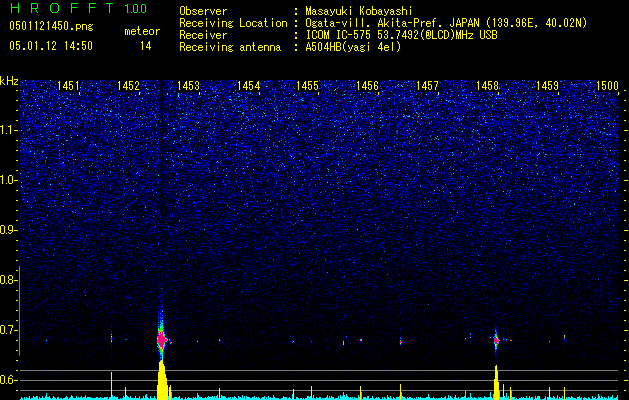Click the 'Receiver' field label

(203, 35)
